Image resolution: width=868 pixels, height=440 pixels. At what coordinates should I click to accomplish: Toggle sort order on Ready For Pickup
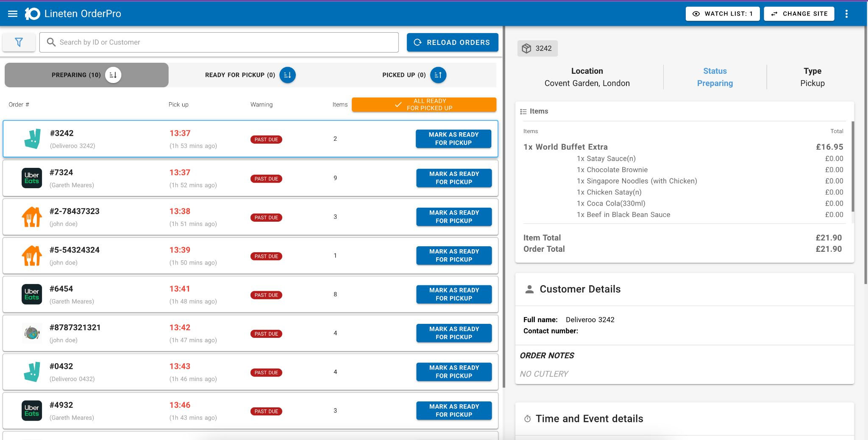(287, 75)
